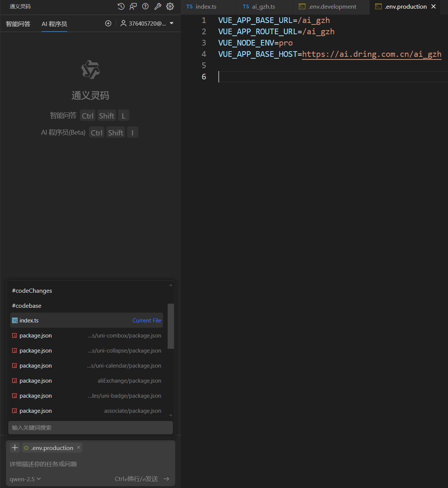448x488 pixels.
Task: Click the plus add context button
Action: click(x=15, y=448)
